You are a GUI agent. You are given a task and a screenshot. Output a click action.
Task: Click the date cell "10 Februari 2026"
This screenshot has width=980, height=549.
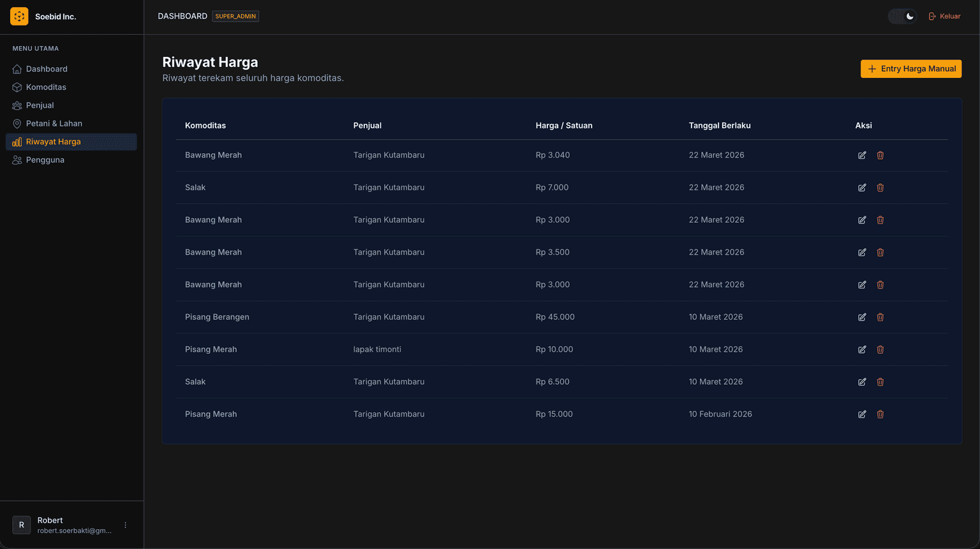pyautogui.click(x=720, y=414)
